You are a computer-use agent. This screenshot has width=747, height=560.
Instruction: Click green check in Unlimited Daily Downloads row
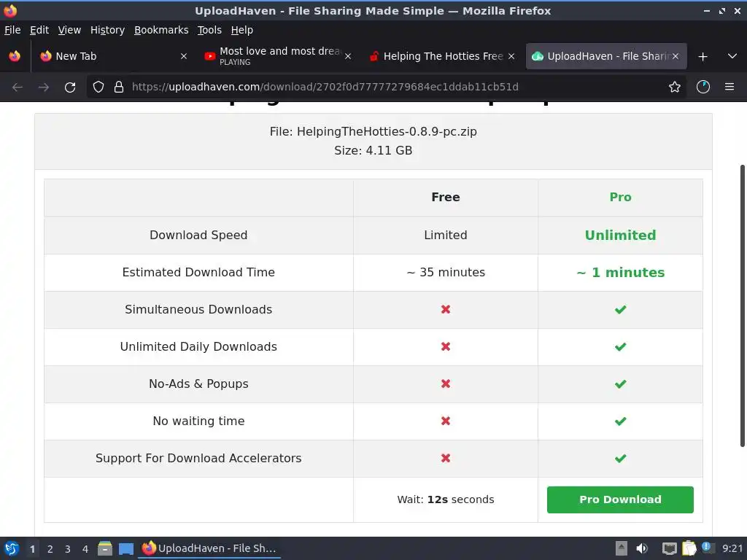pos(620,346)
